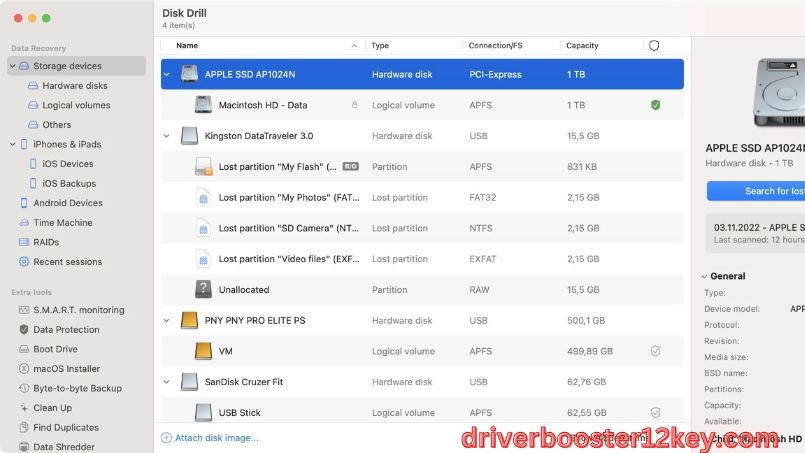Collapse the APPLE SSD AP1024N row

(x=166, y=74)
